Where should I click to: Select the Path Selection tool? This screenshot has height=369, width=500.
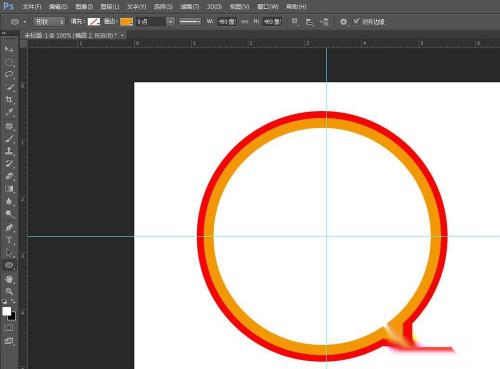click(9, 253)
